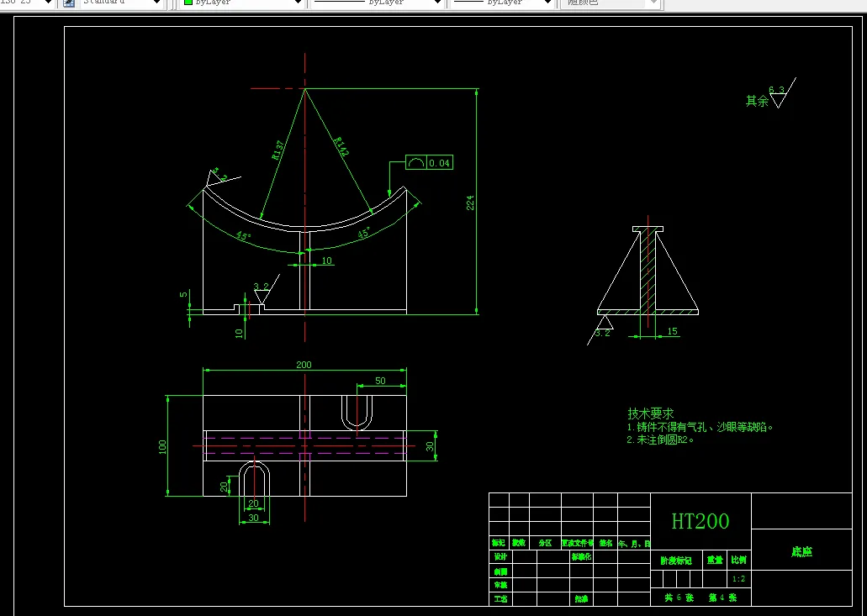Image resolution: width=867 pixels, height=616 pixels.
Task: Open the 随颜色 plot style dropdown
Action: [610, 3]
